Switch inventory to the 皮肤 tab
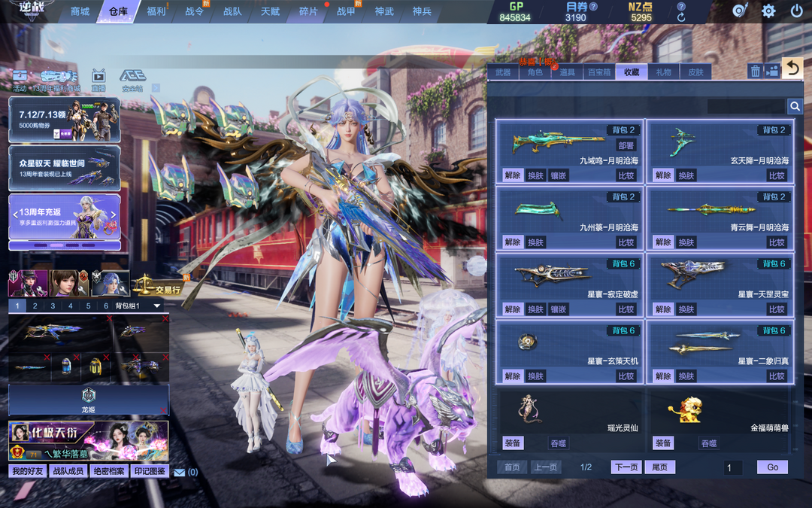Screen dimensions: 812x508 (x=695, y=72)
